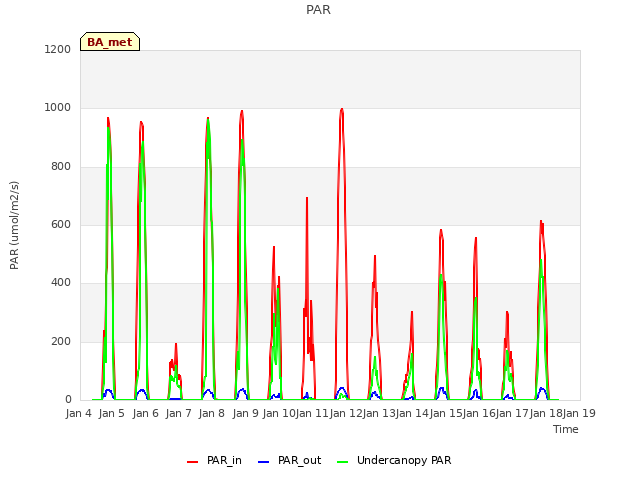Click the green Undercanopy PAR legend swatch
640x480 pixels.
343,462
